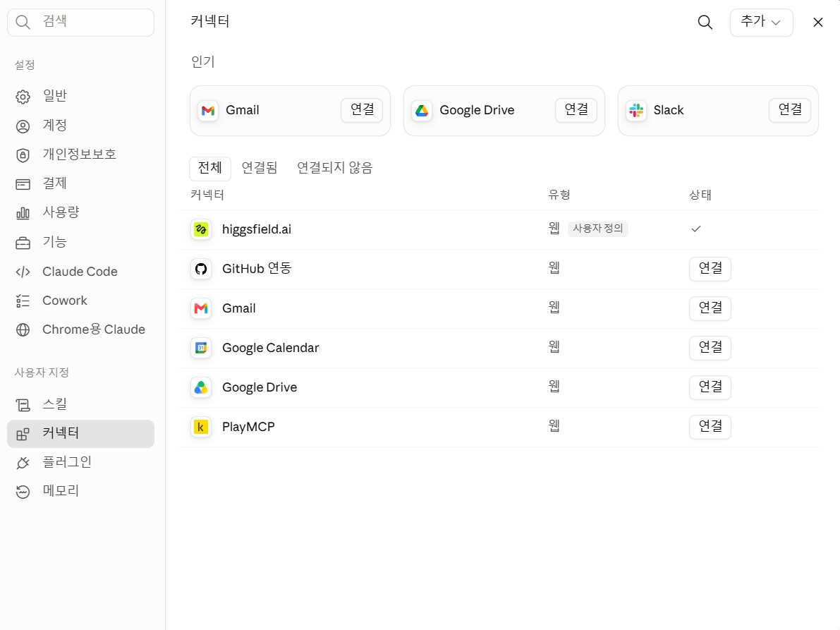Click Google Calendar row icon
Screen dimensions: 840x630
(201, 349)
